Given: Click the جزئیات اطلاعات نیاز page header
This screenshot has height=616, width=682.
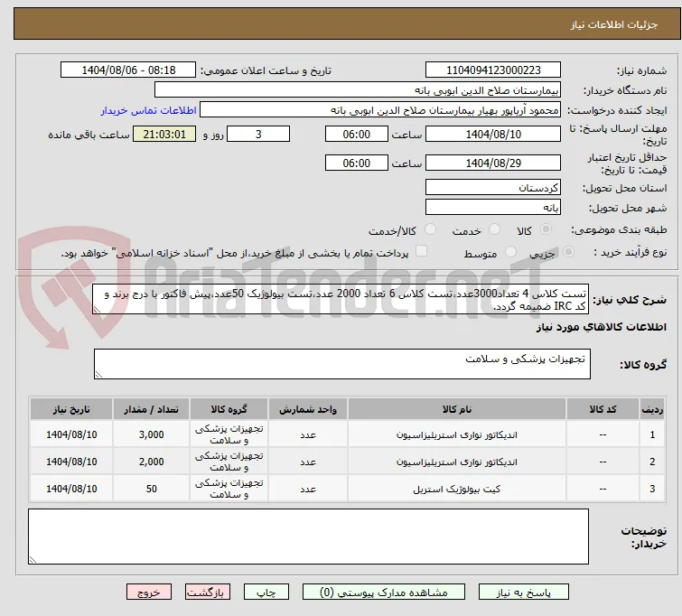Looking at the screenshot, I should click(613, 24).
